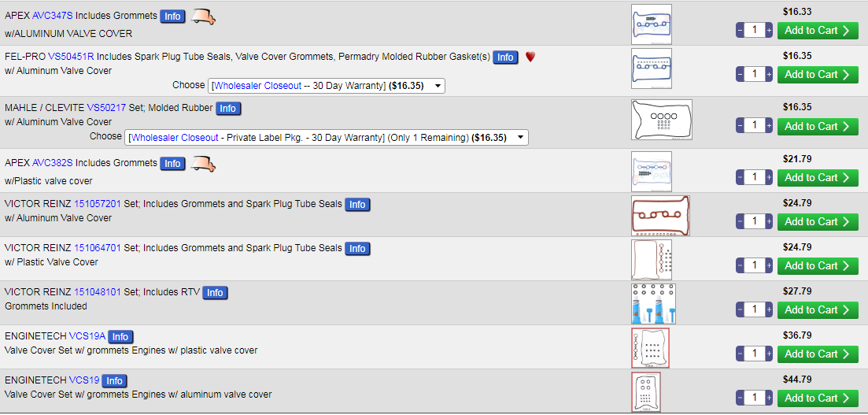Open Info for ENGINETECH VCS19
This screenshot has height=415, width=868.
115,380
